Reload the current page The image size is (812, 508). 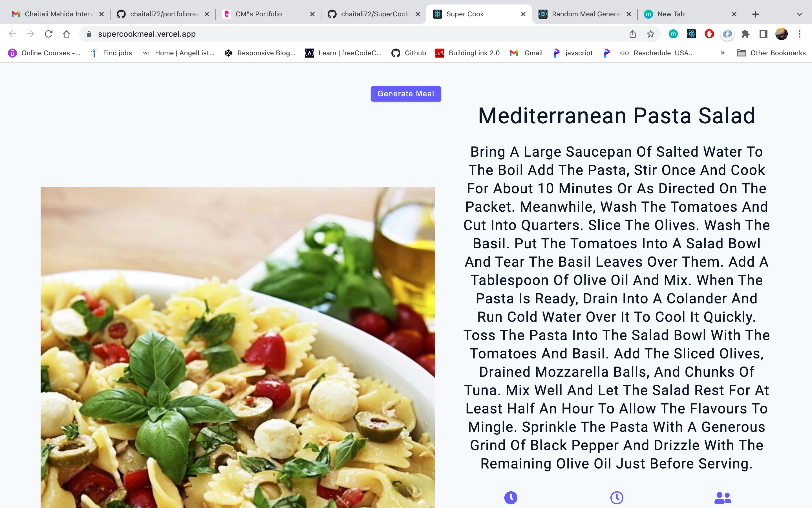tap(49, 34)
